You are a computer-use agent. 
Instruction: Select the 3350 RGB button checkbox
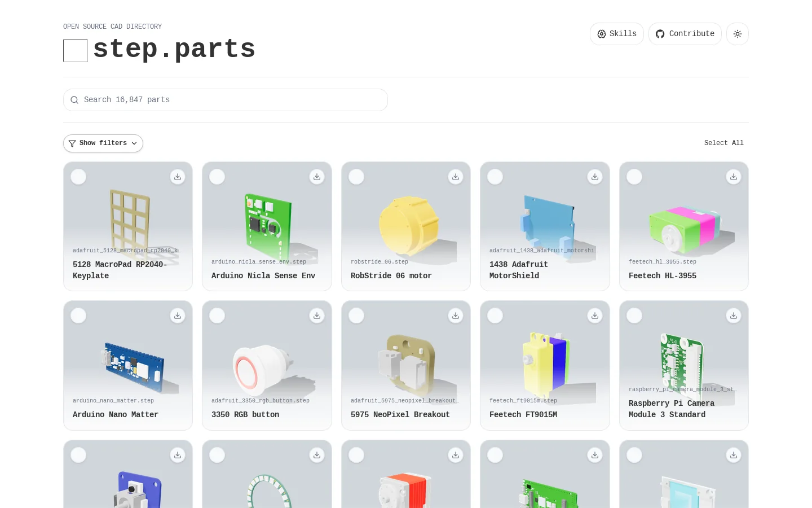pos(217,316)
